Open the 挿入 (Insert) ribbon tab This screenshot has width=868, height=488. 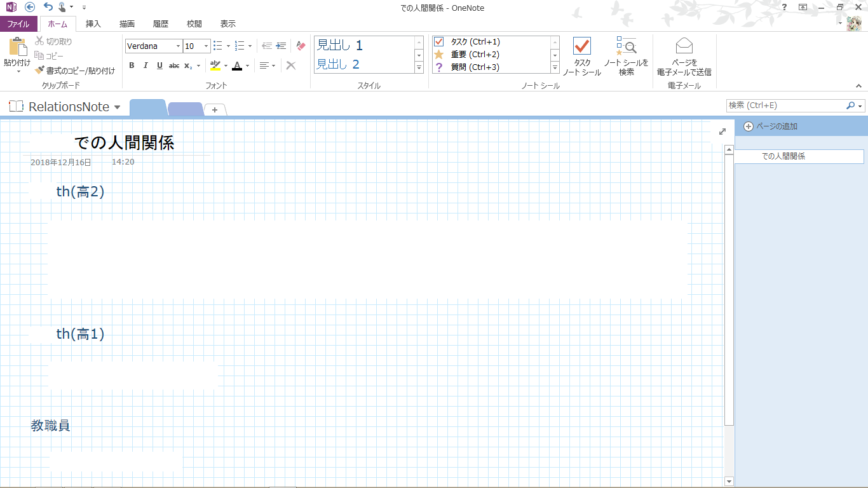(93, 24)
